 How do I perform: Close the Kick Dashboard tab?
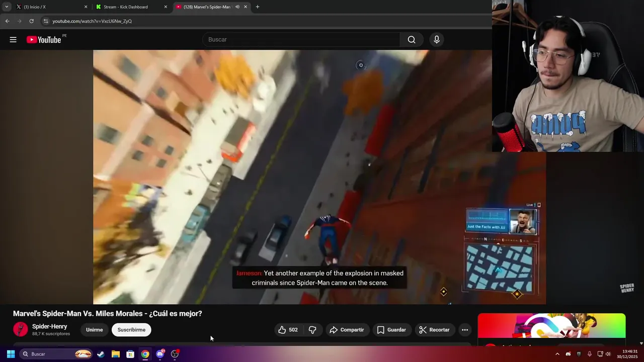[x=166, y=7]
